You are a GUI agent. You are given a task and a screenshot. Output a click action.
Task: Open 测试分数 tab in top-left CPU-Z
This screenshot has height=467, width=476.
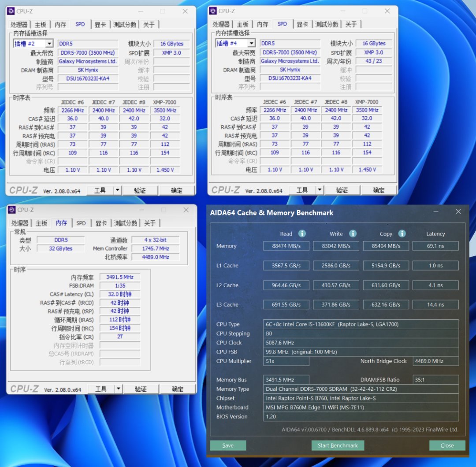point(124,25)
